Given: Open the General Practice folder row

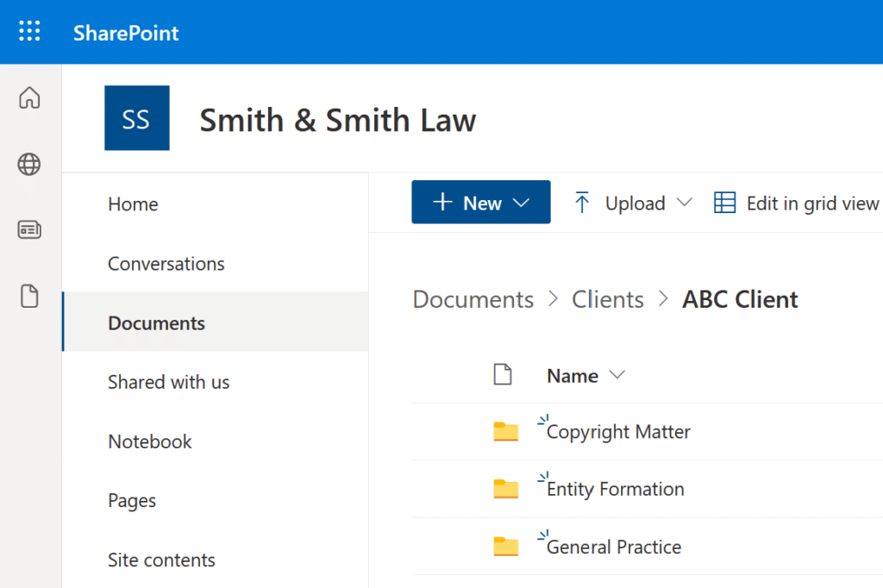Looking at the screenshot, I should point(613,547).
